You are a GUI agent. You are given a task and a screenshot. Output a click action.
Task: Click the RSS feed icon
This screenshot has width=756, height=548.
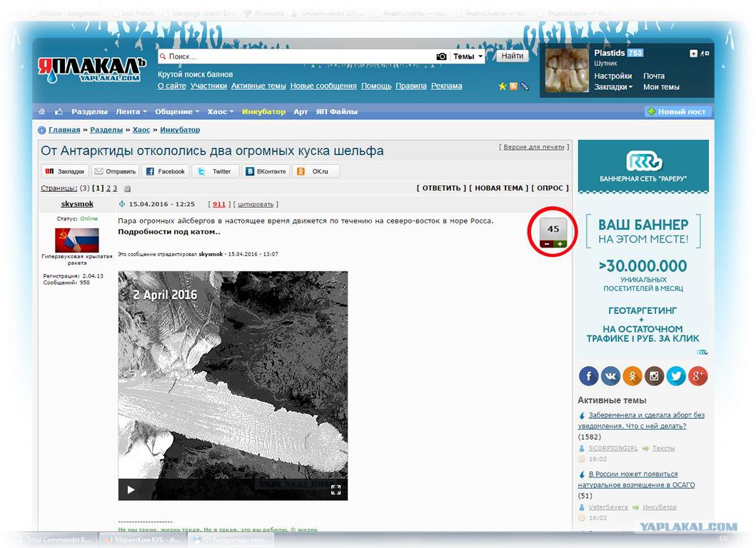(513, 86)
